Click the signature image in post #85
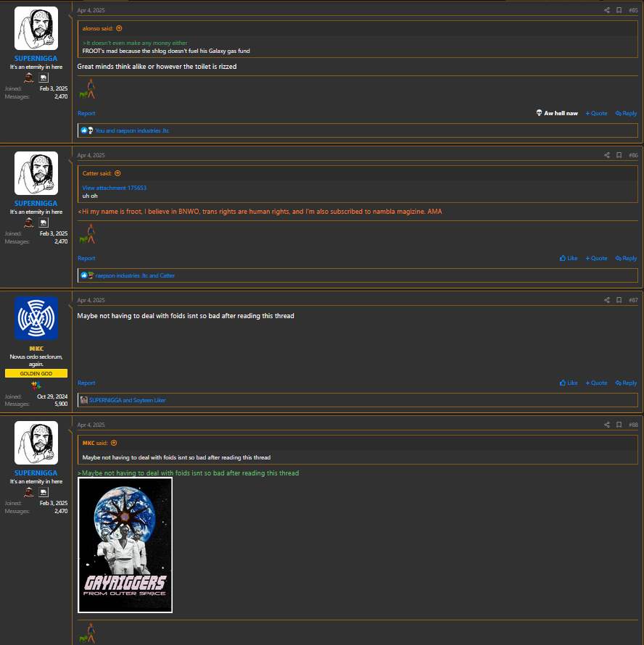This screenshot has height=645, width=644. click(x=87, y=89)
